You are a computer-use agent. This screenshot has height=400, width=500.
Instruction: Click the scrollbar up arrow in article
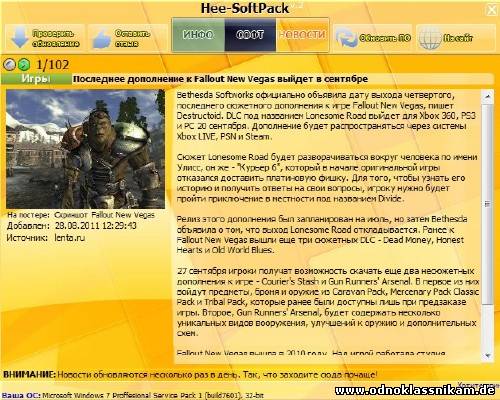point(488,97)
